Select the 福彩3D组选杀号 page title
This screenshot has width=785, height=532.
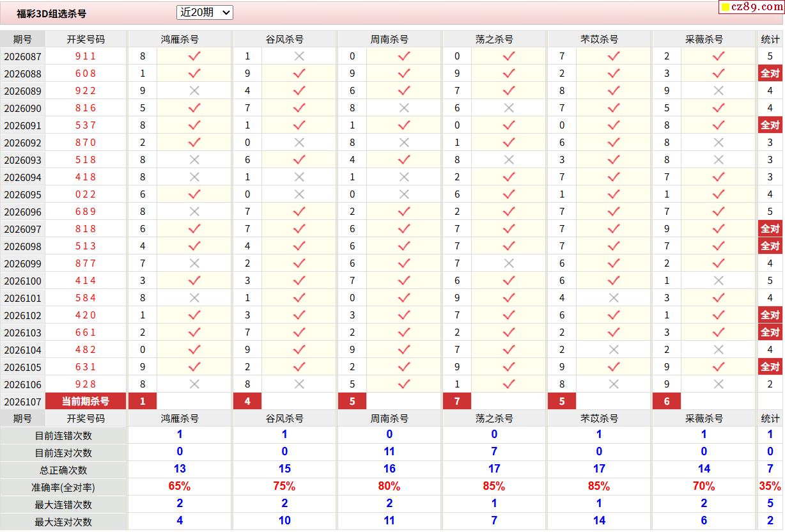[x=52, y=13]
